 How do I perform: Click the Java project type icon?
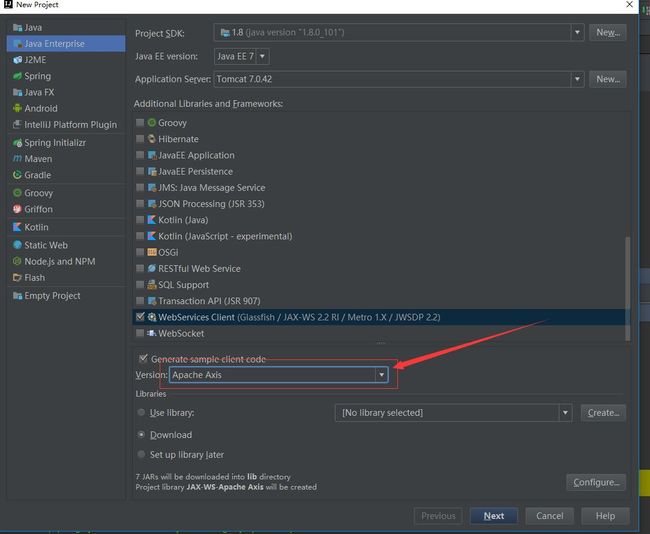tap(17, 27)
